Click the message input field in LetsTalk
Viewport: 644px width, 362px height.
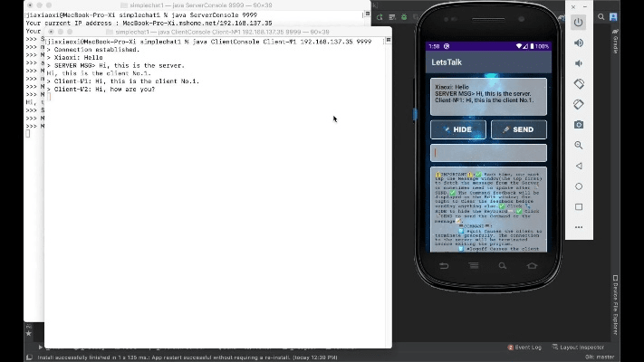(488, 153)
